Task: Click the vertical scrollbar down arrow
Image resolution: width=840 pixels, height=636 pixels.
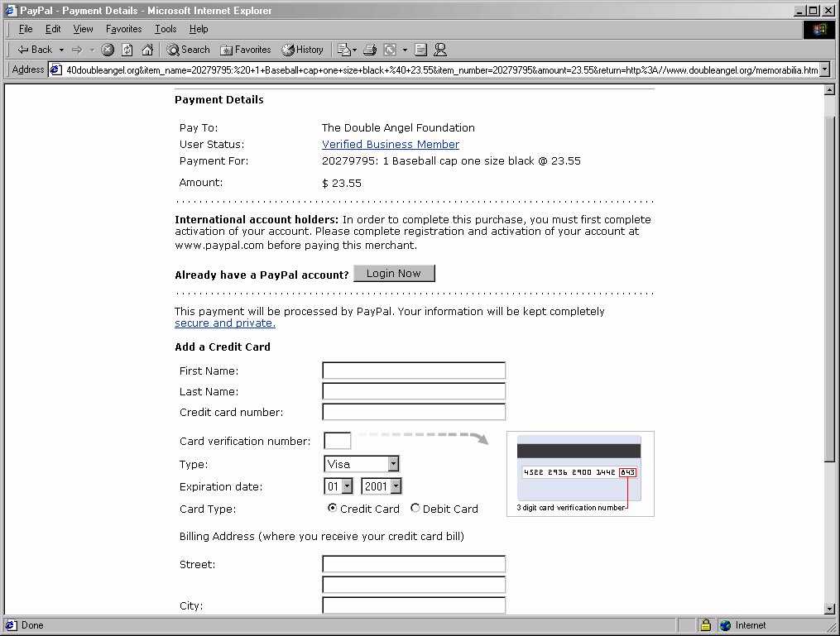Action: coord(830,609)
